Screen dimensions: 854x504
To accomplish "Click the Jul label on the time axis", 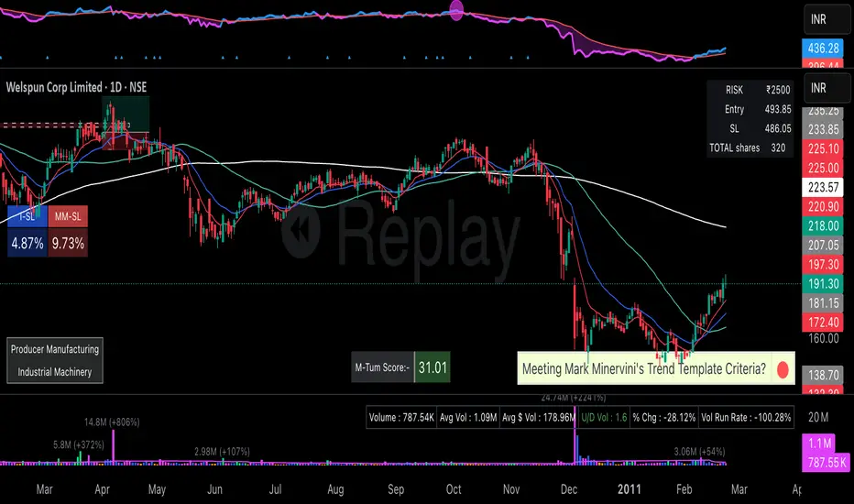I will pos(275,489).
